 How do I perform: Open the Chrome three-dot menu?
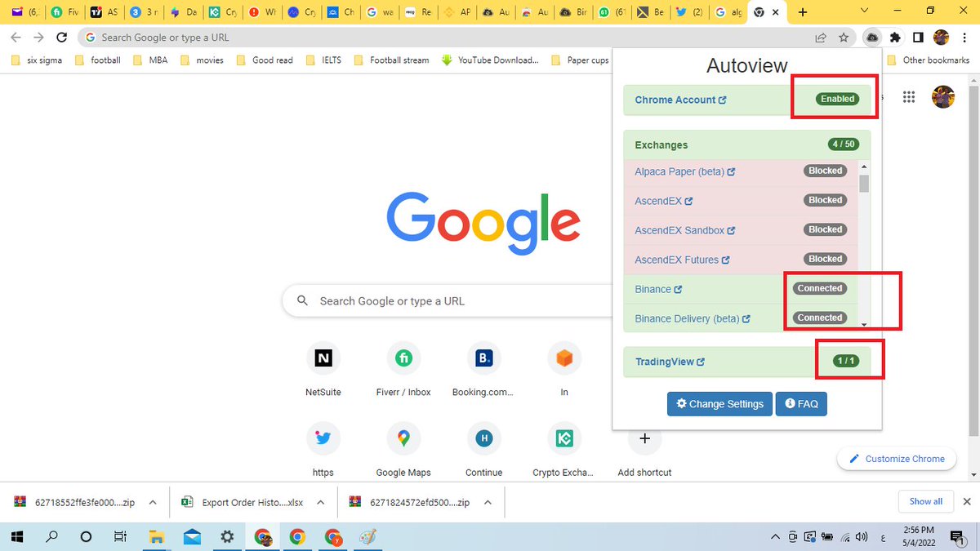coord(964,38)
